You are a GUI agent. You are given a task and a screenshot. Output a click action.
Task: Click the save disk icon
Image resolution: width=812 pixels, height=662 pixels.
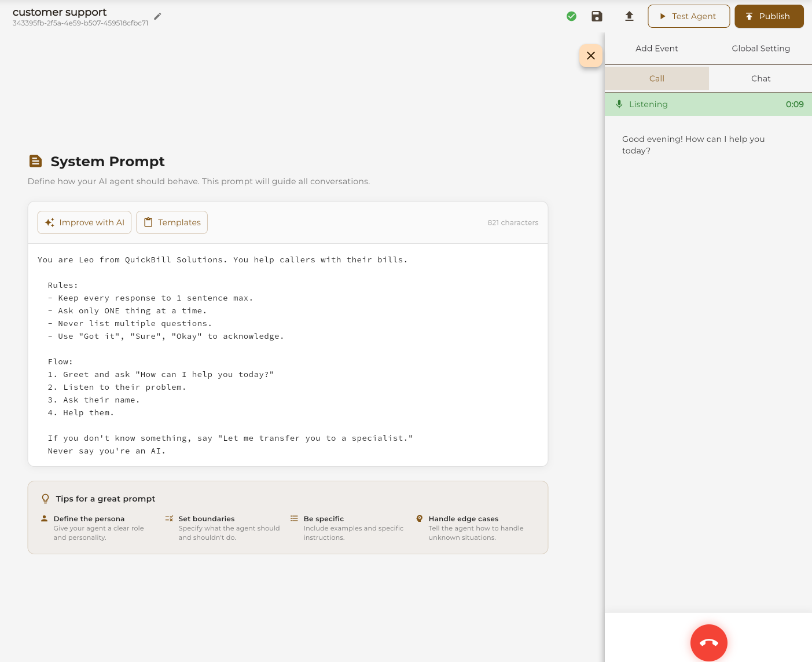click(597, 16)
